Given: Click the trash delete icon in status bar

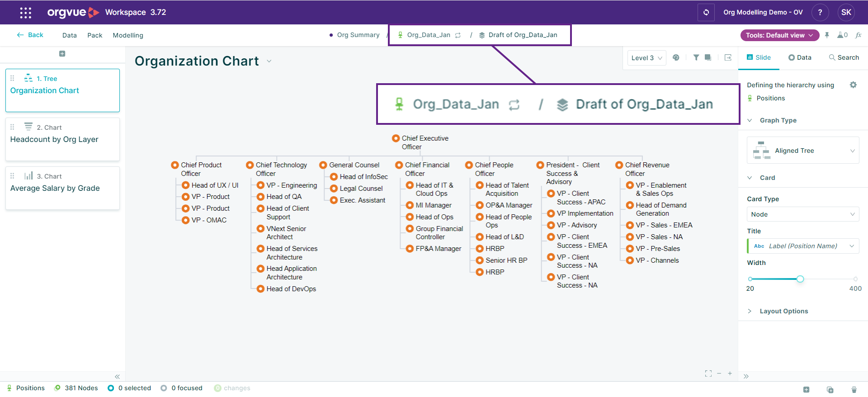Looking at the screenshot, I should pyautogui.click(x=854, y=390).
